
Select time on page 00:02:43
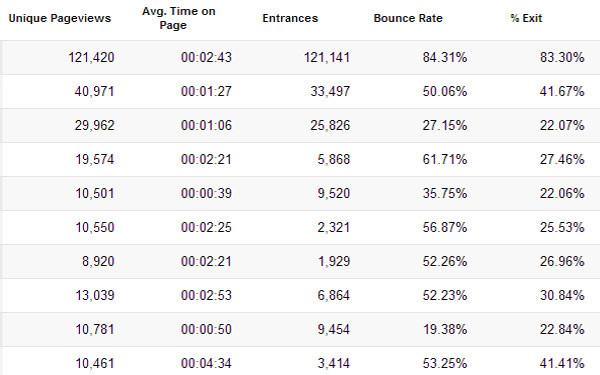pyautogui.click(x=206, y=57)
